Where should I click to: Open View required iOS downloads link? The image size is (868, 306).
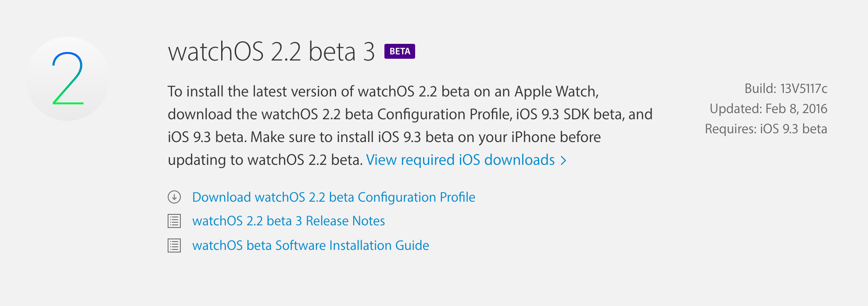(460, 160)
